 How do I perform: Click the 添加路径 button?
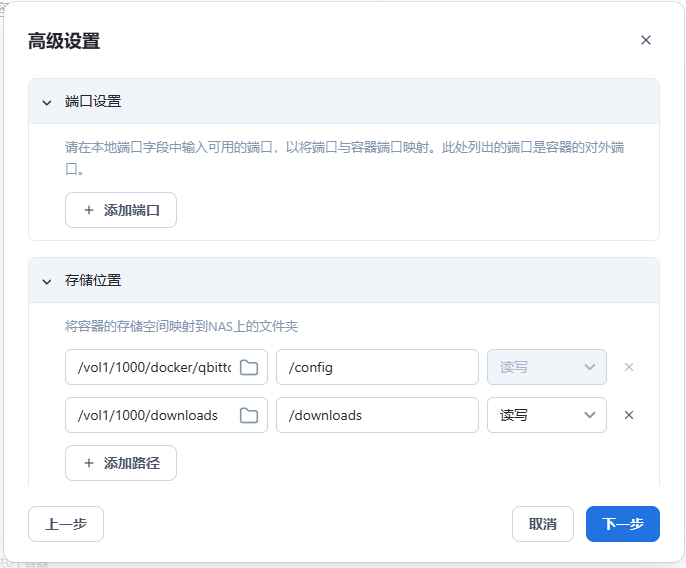coord(121,463)
